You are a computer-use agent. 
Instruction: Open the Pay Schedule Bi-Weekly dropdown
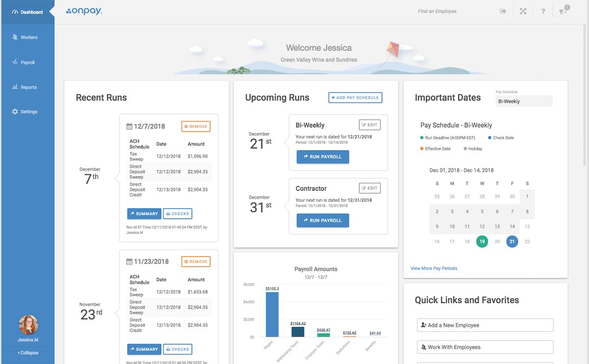coord(524,101)
